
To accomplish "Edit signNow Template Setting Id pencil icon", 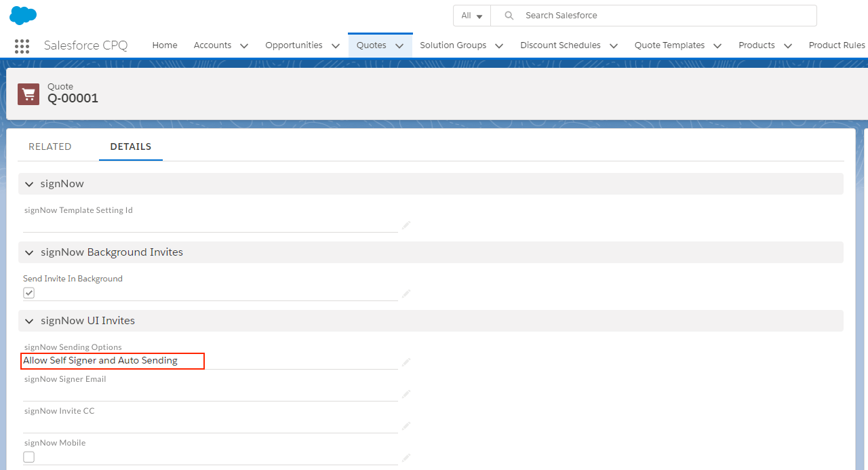I will coord(406,225).
